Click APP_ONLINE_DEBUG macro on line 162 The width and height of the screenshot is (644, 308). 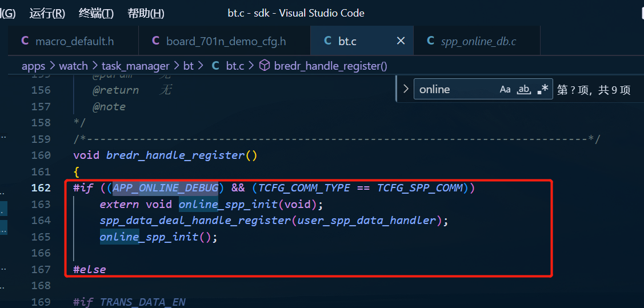point(166,187)
